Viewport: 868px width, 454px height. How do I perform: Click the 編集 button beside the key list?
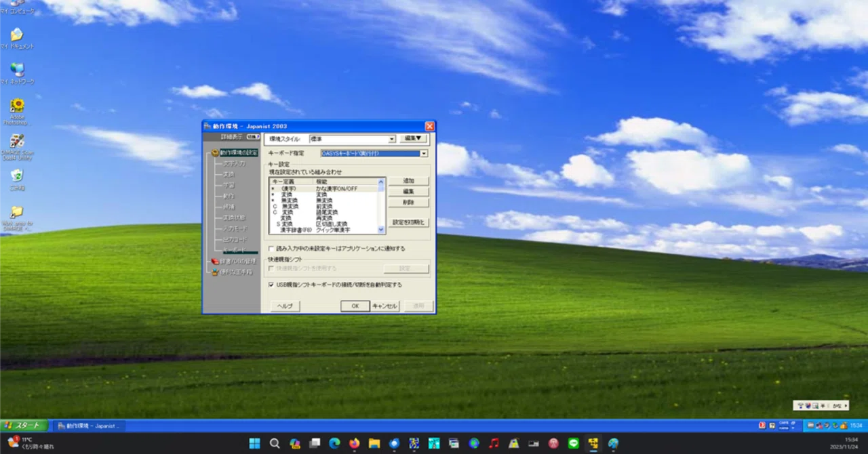point(409,192)
